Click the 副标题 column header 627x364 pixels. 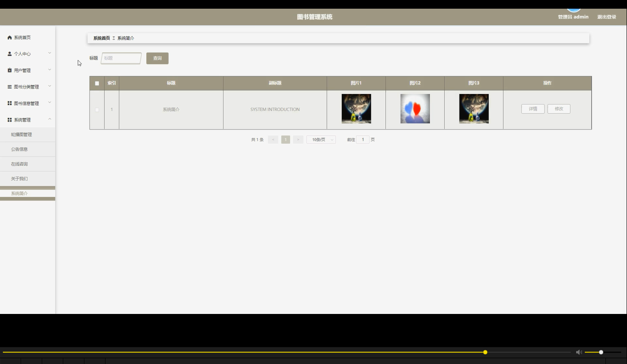tap(275, 83)
